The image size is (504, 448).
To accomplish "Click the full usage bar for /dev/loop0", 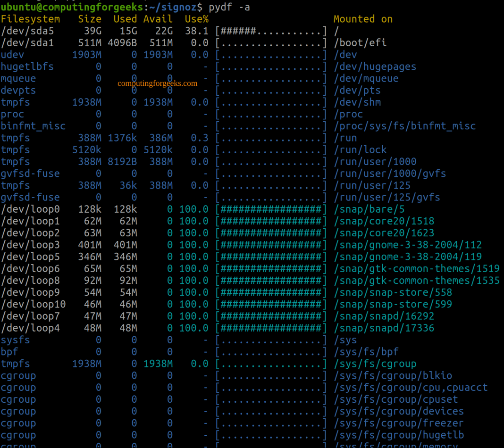I will (x=271, y=209).
